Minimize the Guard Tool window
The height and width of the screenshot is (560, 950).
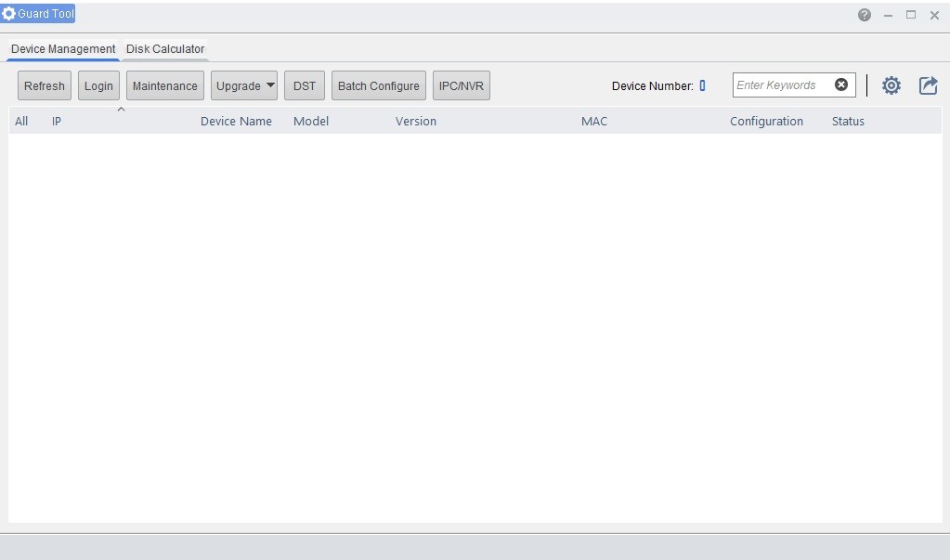click(x=888, y=15)
